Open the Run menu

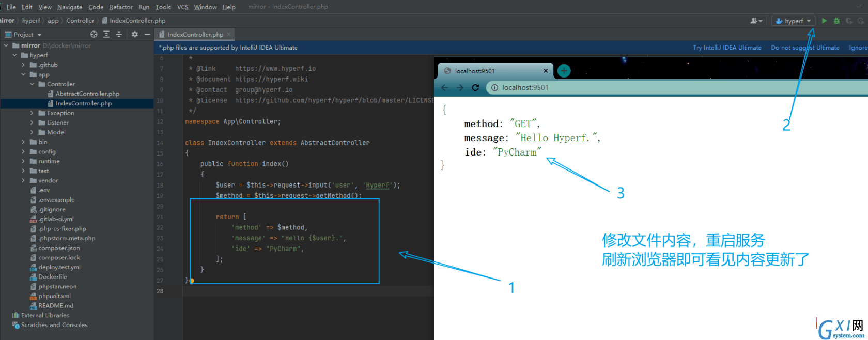click(144, 7)
